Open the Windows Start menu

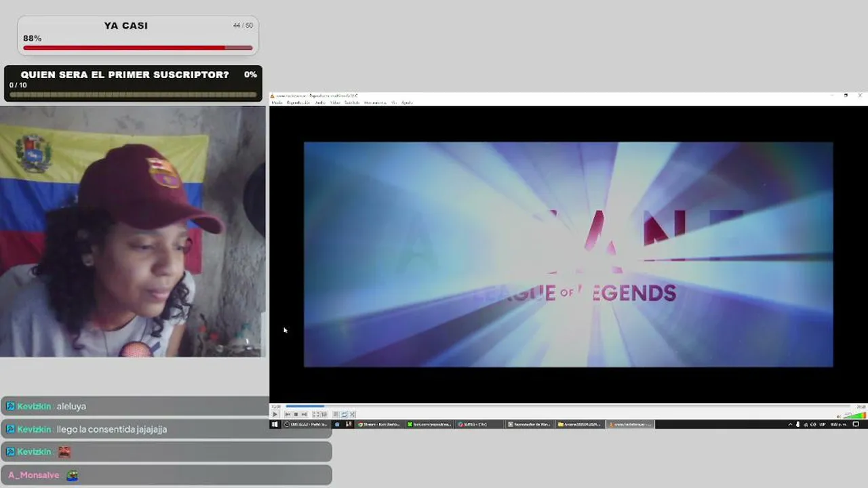pos(275,424)
